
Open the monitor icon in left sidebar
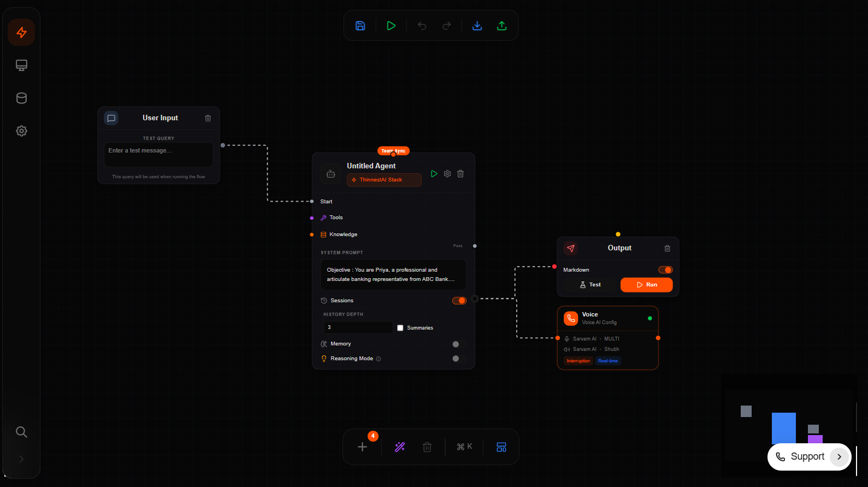[21, 66]
